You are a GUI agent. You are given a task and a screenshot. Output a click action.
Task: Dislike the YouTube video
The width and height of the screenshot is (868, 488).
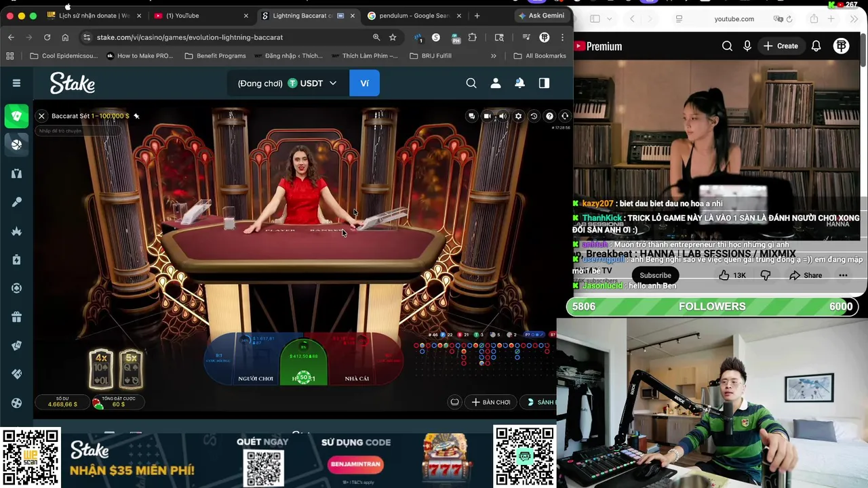click(x=766, y=275)
